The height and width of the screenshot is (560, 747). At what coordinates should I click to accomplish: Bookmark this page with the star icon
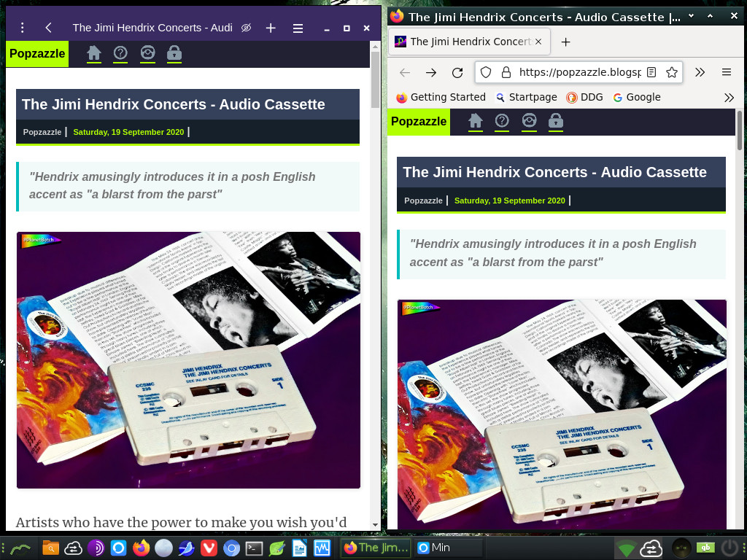[672, 72]
